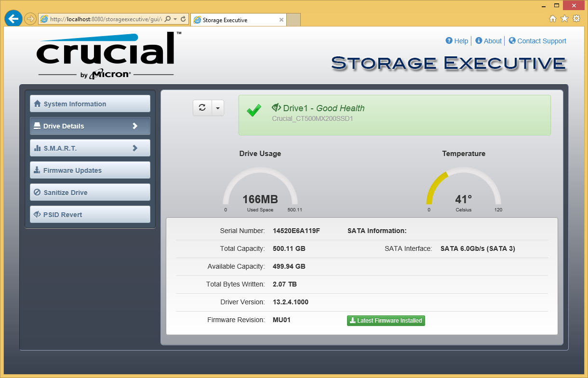588x378 pixels.
Task: Click Available Capacity value 499.94 GB
Action: pyautogui.click(x=289, y=266)
